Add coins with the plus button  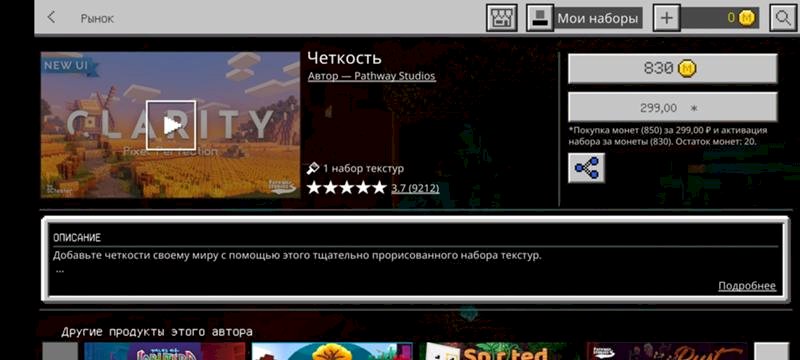click(667, 18)
